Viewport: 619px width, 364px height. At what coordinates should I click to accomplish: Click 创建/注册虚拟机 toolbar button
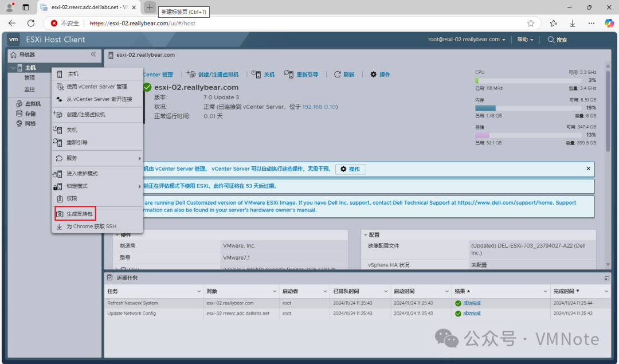tap(213, 74)
